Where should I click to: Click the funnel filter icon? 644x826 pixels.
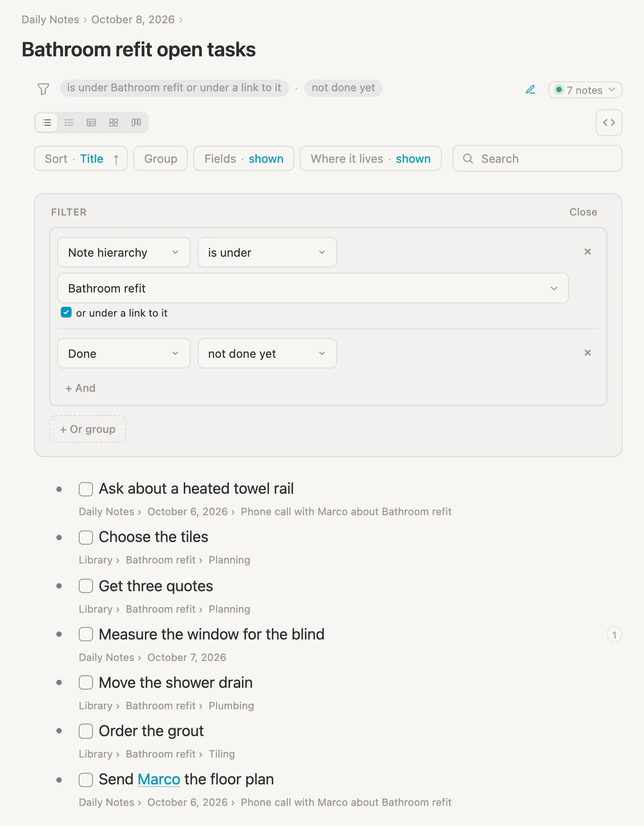43,89
